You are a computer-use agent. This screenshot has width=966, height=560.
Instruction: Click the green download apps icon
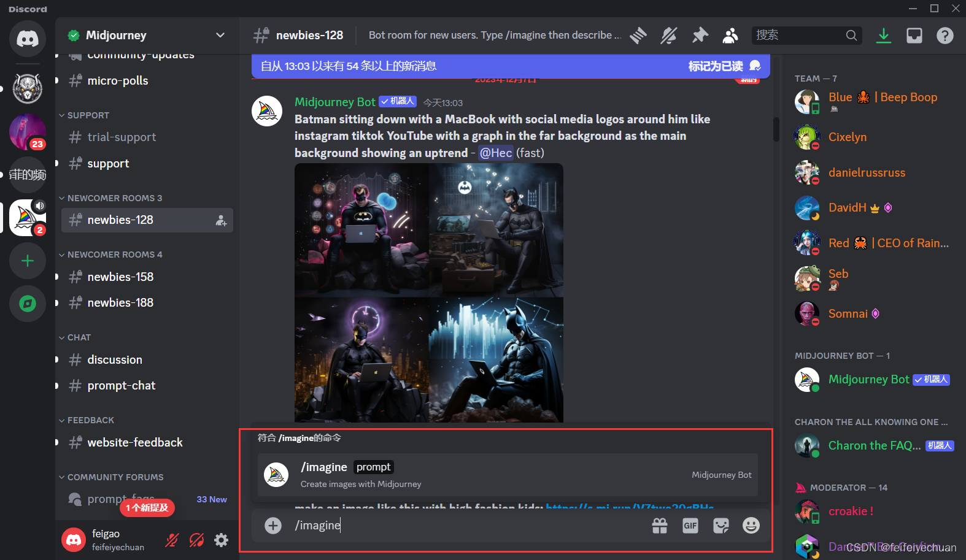pos(884,36)
